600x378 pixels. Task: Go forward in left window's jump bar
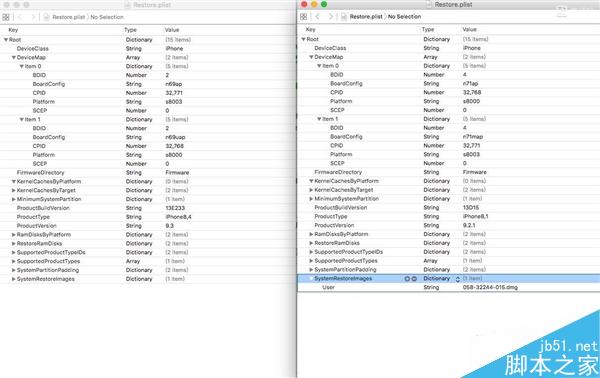(33, 17)
